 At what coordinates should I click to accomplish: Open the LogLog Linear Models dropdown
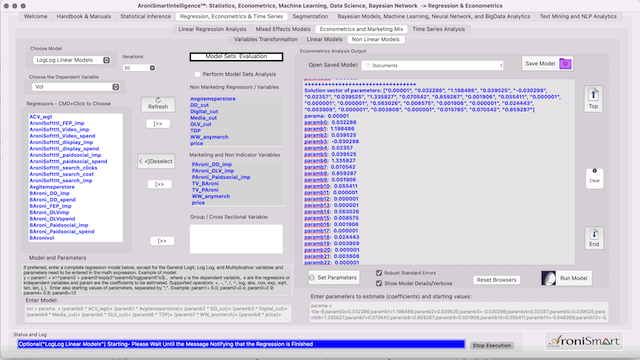(72, 60)
